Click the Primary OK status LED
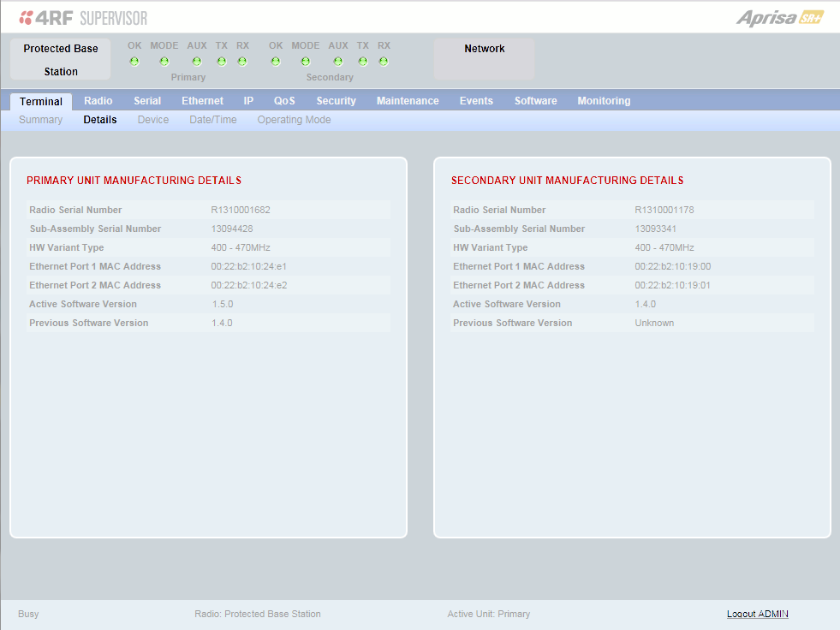 [x=134, y=62]
